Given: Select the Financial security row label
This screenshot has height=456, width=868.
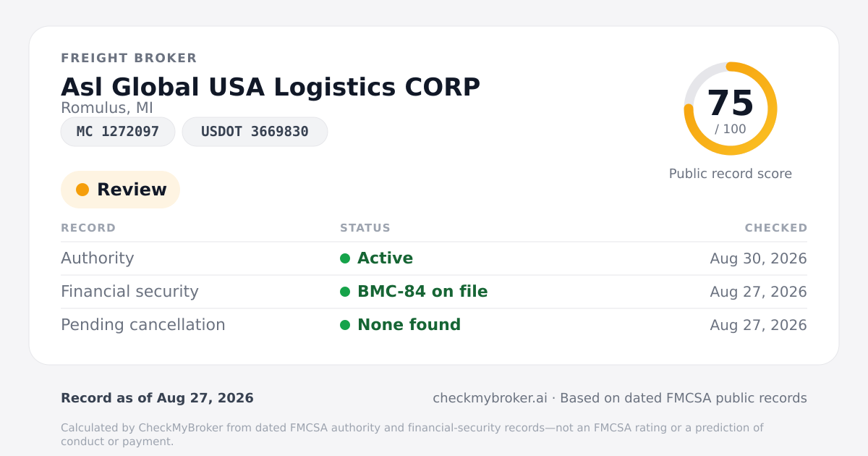Looking at the screenshot, I should (x=129, y=292).
